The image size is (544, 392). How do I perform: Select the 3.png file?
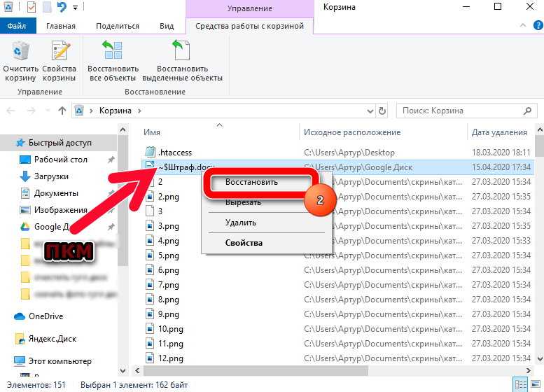click(169, 226)
